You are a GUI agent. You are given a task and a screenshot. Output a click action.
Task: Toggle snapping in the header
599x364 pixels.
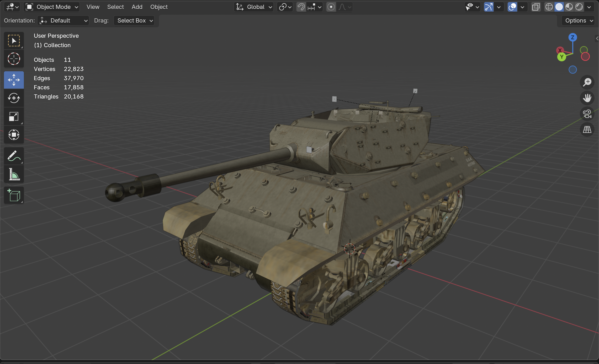pyautogui.click(x=301, y=7)
